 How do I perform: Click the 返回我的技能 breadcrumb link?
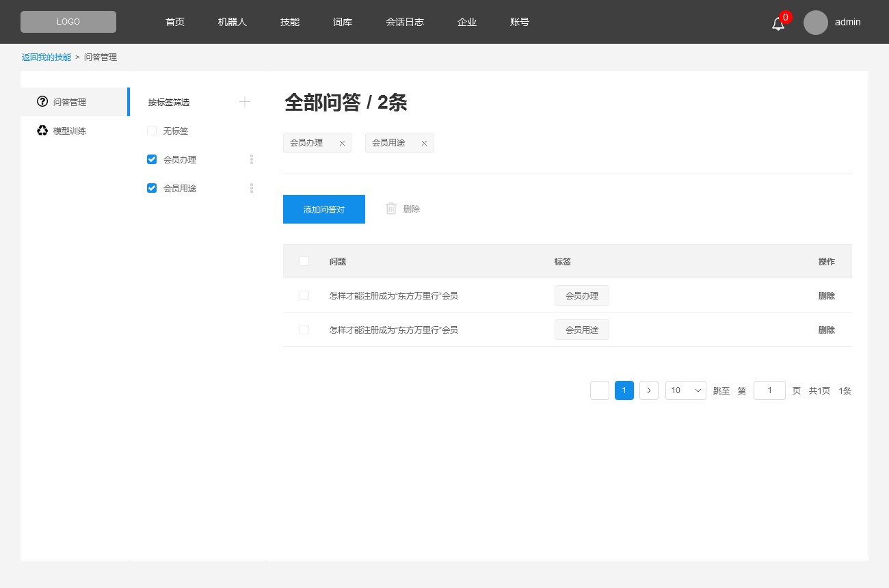click(x=47, y=57)
